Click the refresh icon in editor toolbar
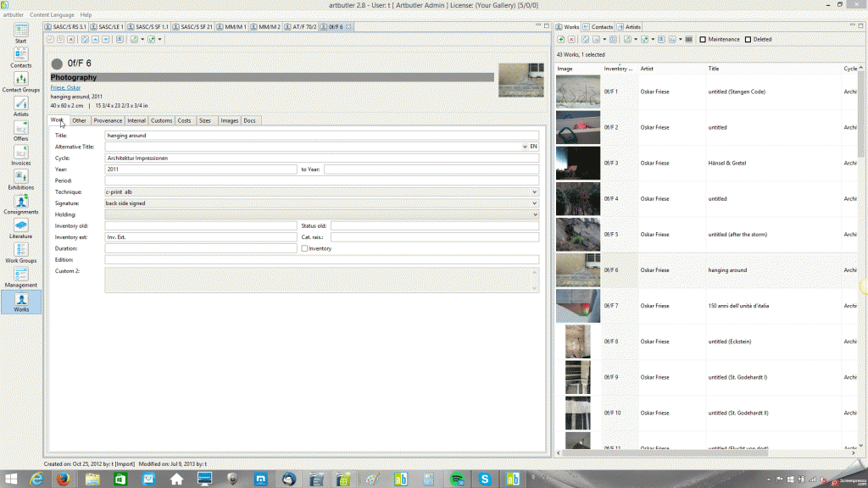The image size is (868, 488). tap(85, 39)
